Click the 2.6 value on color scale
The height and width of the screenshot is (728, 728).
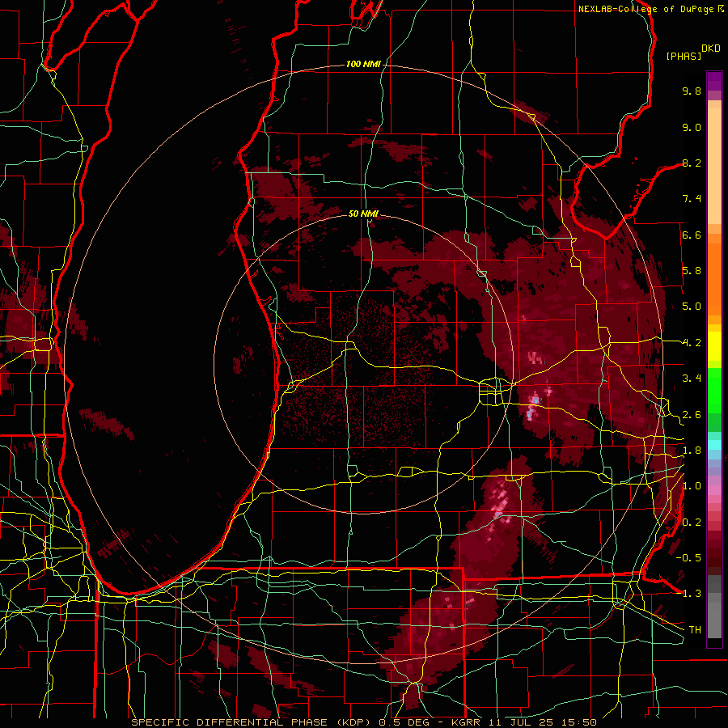click(692, 415)
